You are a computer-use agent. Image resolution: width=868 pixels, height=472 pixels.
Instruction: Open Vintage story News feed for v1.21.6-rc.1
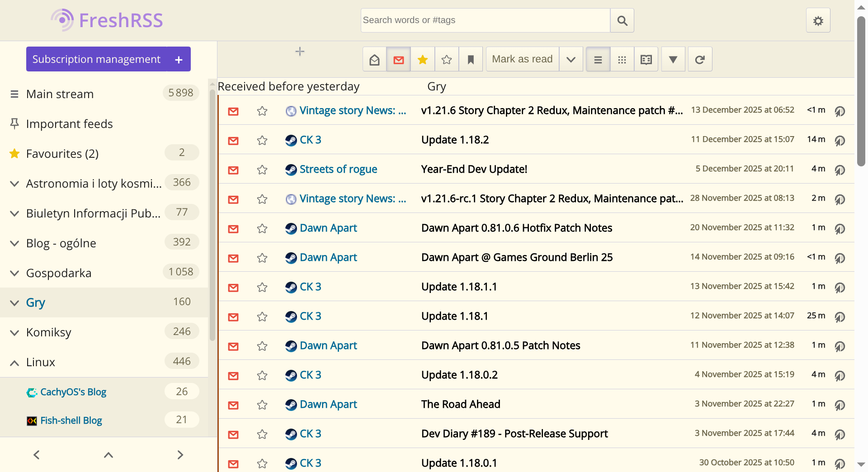click(x=353, y=198)
